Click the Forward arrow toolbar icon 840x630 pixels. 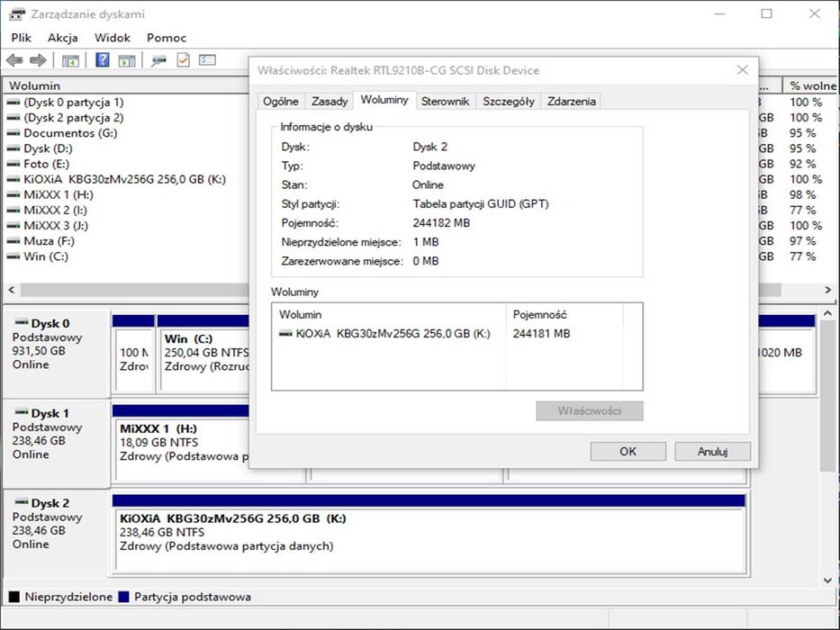[38, 60]
